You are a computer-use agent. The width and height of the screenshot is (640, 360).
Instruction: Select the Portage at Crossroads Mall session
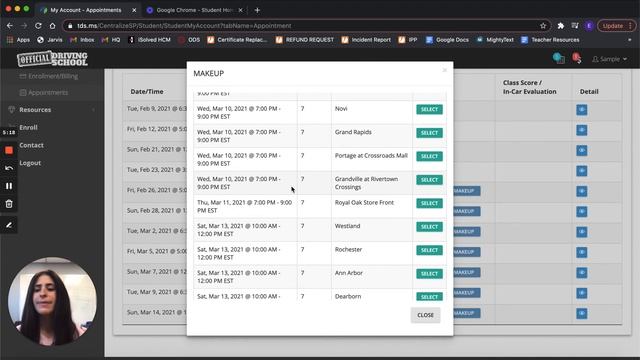coord(429,156)
